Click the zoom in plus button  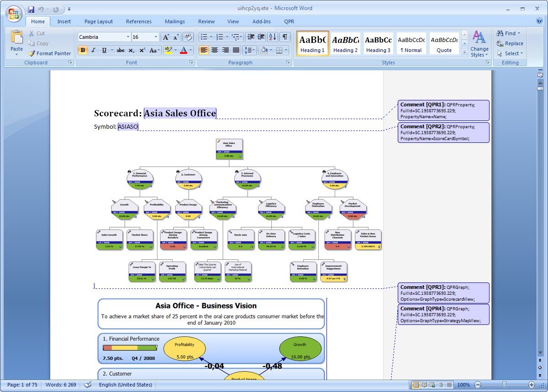pyautogui.click(x=532, y=385)
